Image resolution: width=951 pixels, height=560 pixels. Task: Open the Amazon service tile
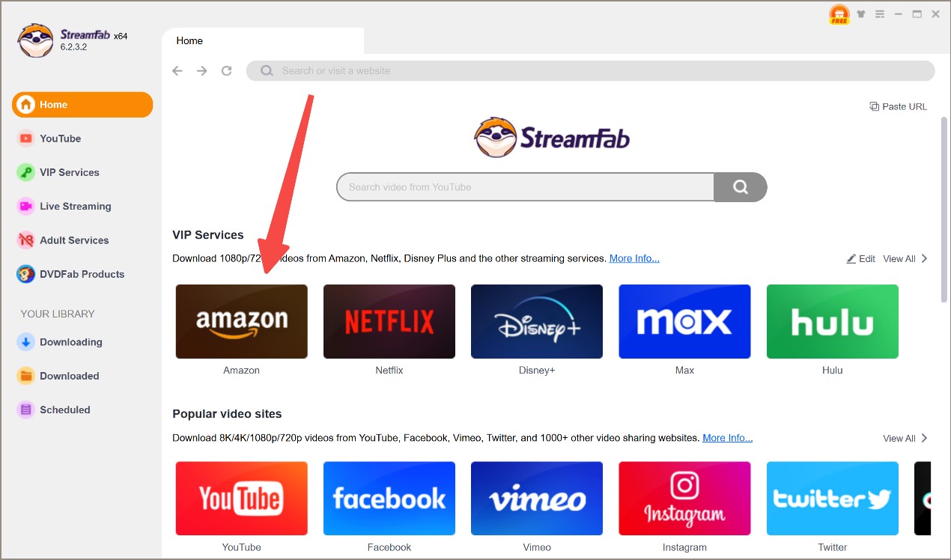coord(241,321)
